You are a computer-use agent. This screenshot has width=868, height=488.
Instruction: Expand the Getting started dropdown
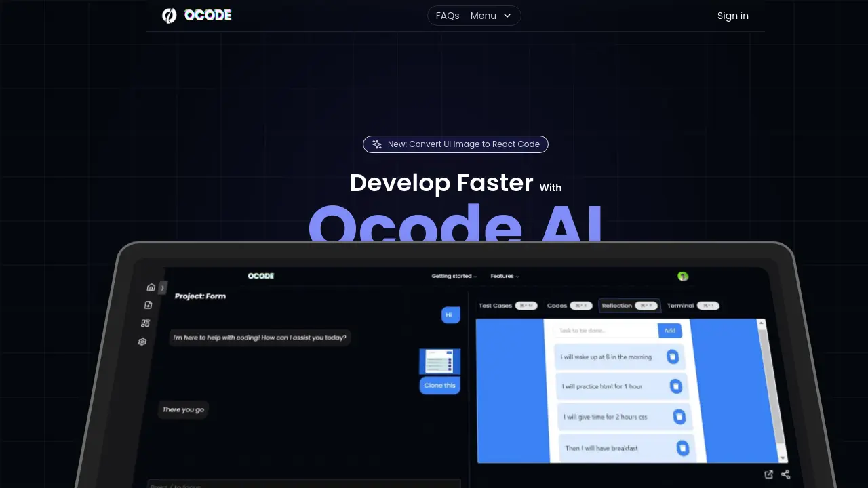coord(454,277)
